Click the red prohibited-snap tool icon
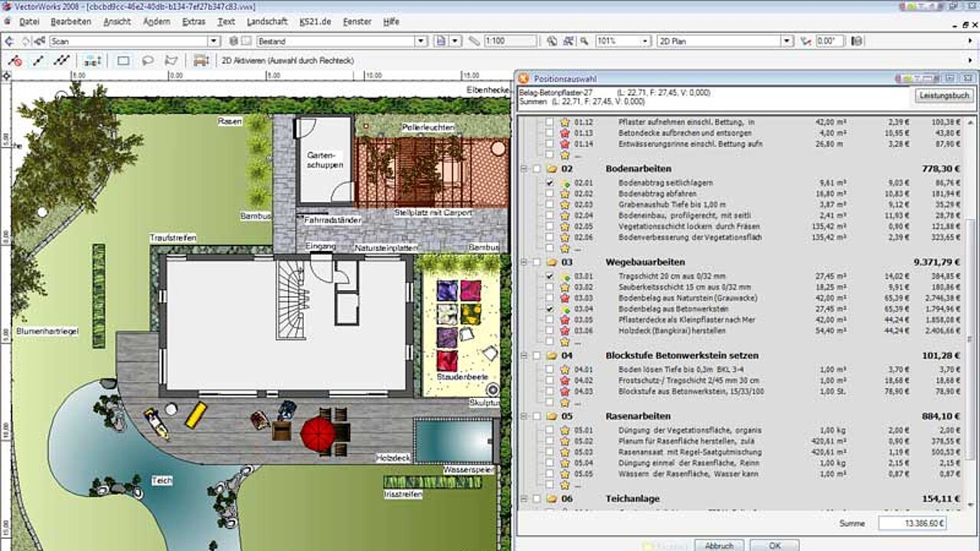The image size is (980, 551). pos(15,60)
